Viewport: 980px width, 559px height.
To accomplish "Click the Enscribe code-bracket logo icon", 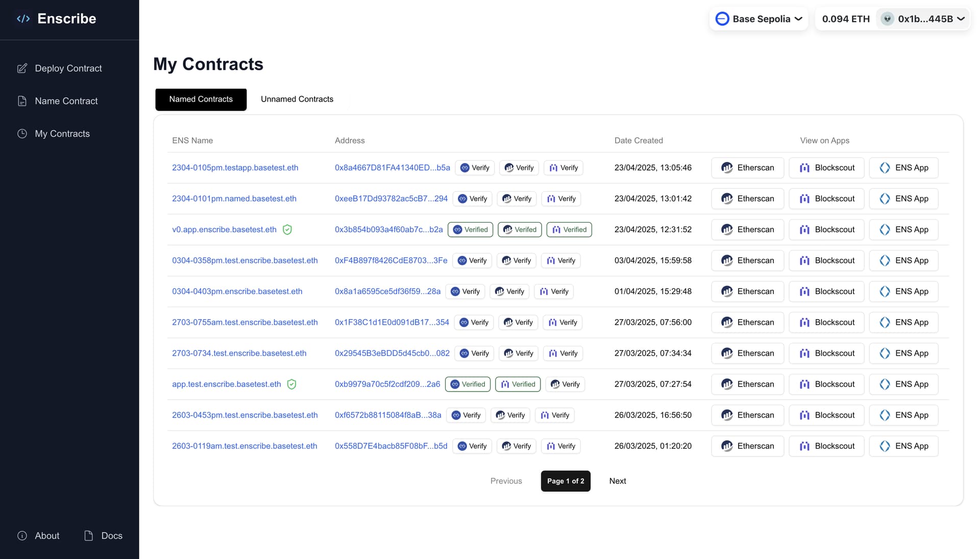I will click(23, 19).
